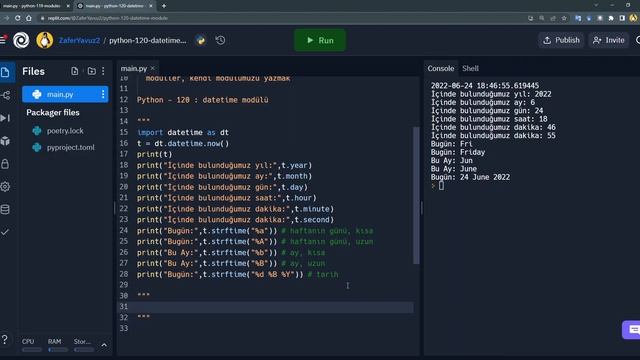This screenshot has width=640, height=360.
Task: Expand the resource usage panel chevron
Action: point(104,345)
